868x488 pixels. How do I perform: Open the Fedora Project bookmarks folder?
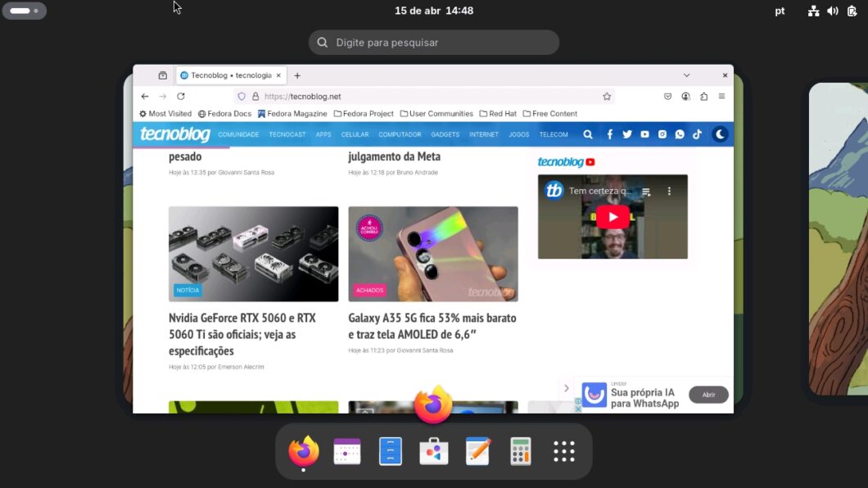(x=364, y=114)
